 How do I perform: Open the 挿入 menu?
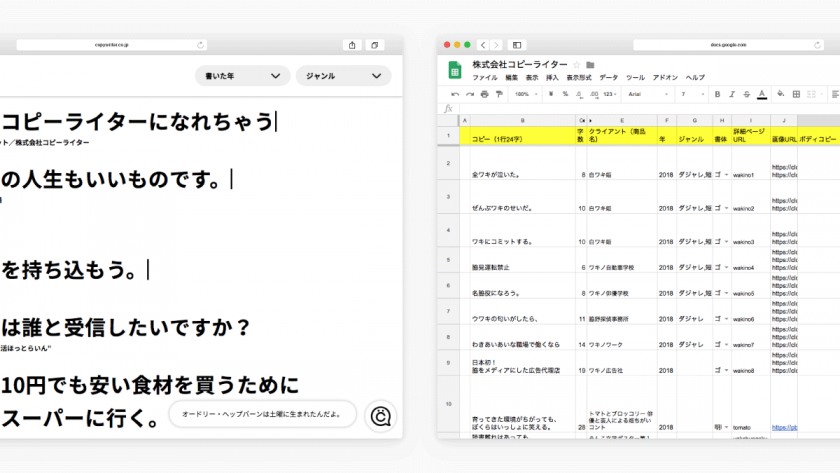point(552,78)
